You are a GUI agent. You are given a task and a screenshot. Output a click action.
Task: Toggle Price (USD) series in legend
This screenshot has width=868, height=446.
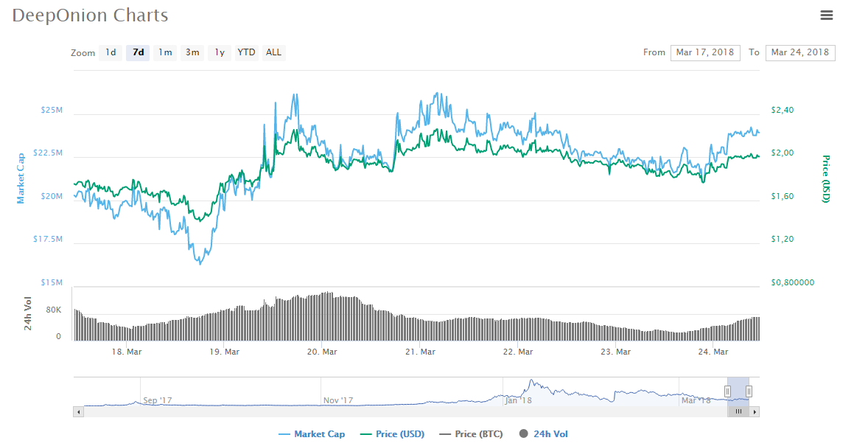coord(393,434)
